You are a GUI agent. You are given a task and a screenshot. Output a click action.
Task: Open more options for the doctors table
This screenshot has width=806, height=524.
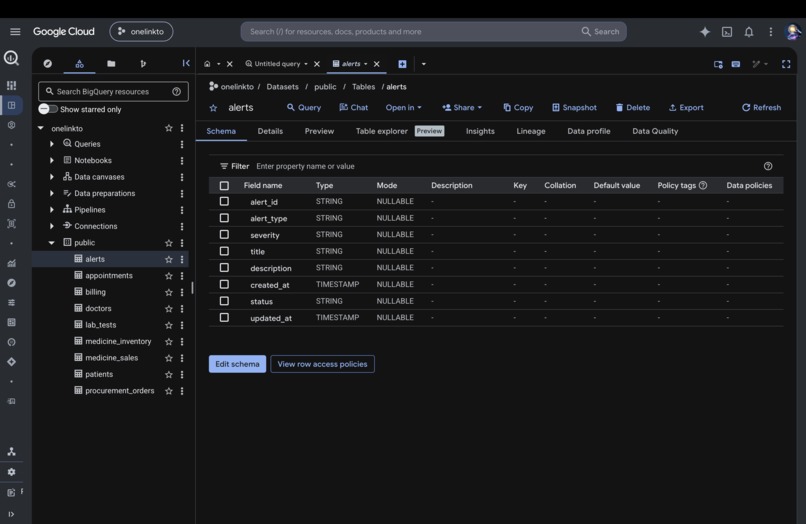(182, 309)
